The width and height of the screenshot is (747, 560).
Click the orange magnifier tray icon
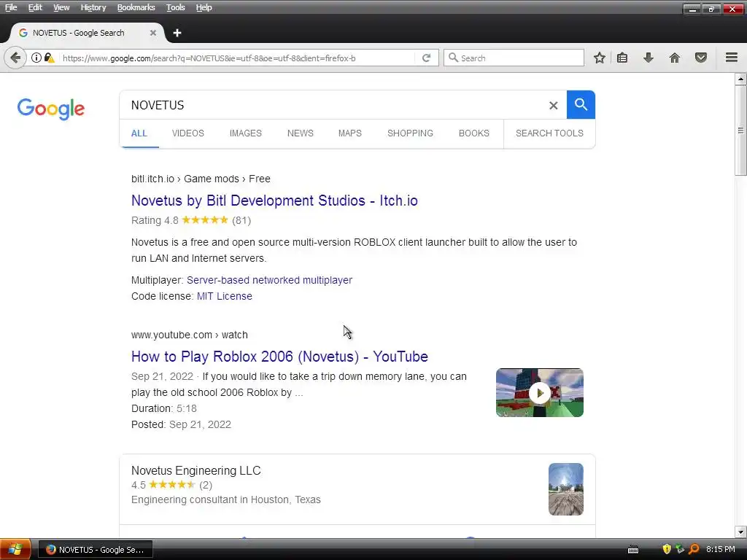pyautogui.click(x=694, y=550)
